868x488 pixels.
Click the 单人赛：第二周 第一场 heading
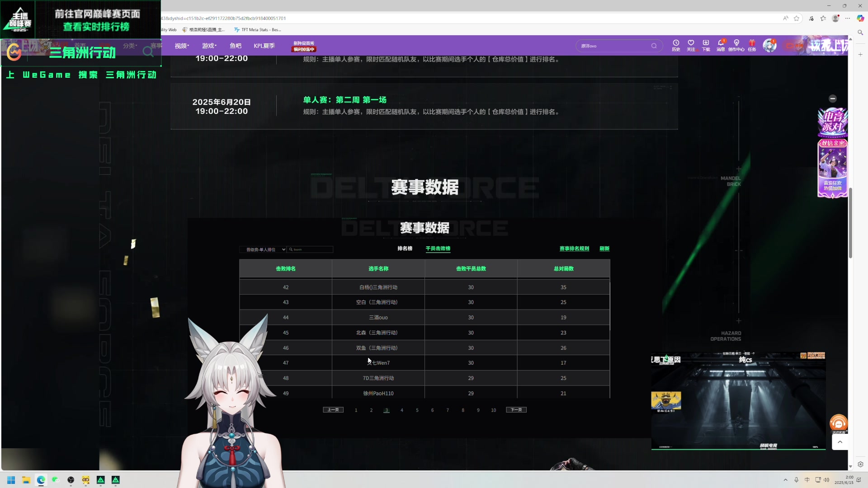344,100
